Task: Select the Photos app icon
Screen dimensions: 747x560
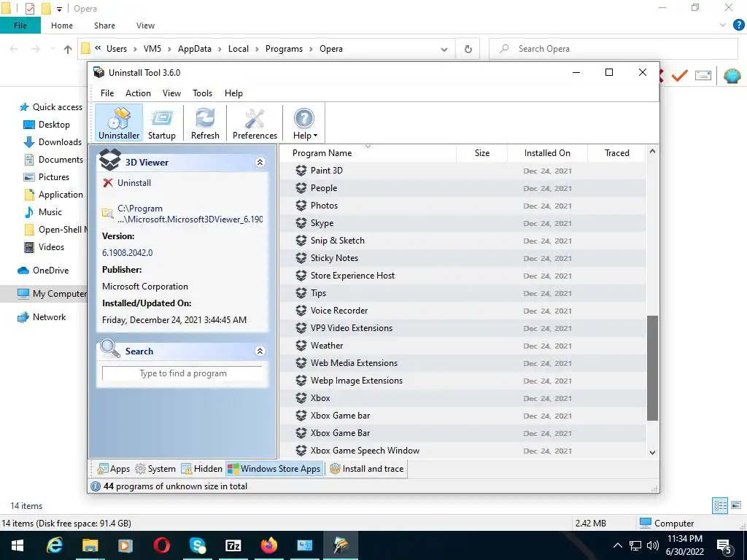Action: [301, 206]
